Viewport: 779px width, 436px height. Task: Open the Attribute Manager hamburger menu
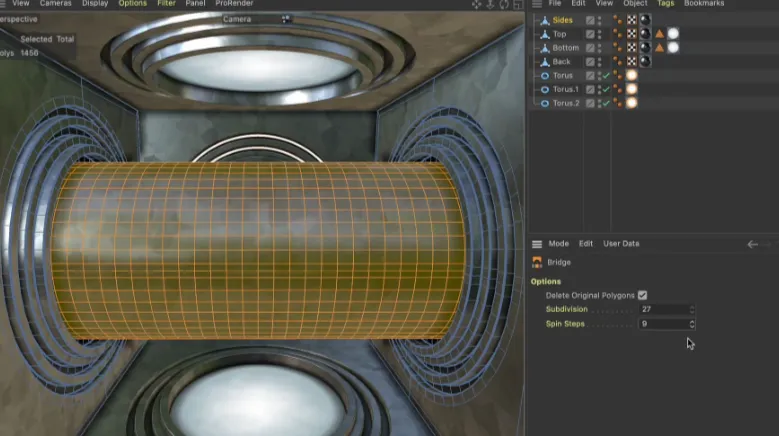click(x=537, y=244)
